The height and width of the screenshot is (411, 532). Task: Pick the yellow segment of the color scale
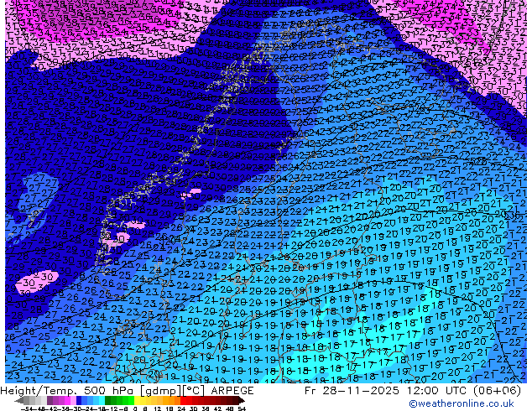(x=140, y=401)
